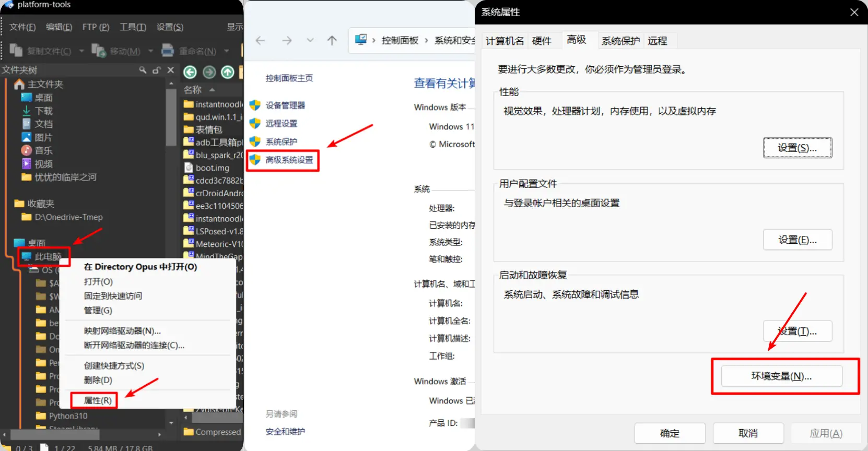Expand the 复制文件 dropdown arrow

(x=81, y=51)
